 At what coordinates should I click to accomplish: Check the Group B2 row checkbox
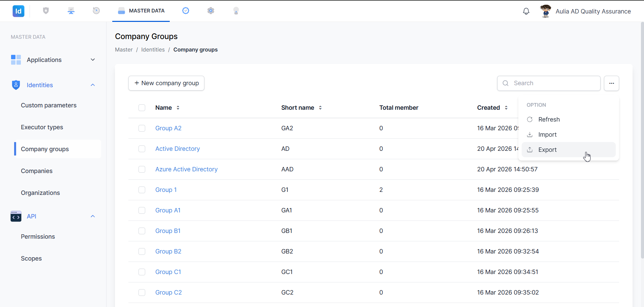pos(142,251)
